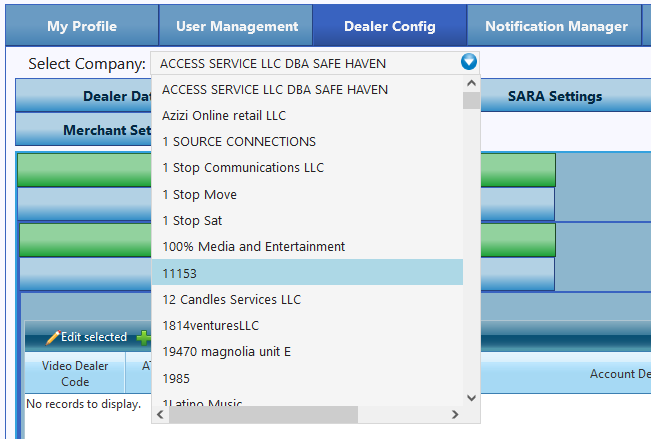Image resolution: width=651 pixels, height=439 pixels.
Task: Select 1 SOURCE CONNECTIONS company
Action: (238, 141)
